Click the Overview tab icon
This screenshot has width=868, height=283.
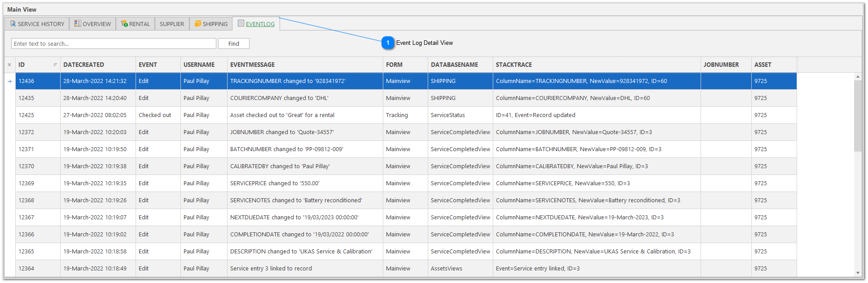pyautogui.click(x=78, y=23)
